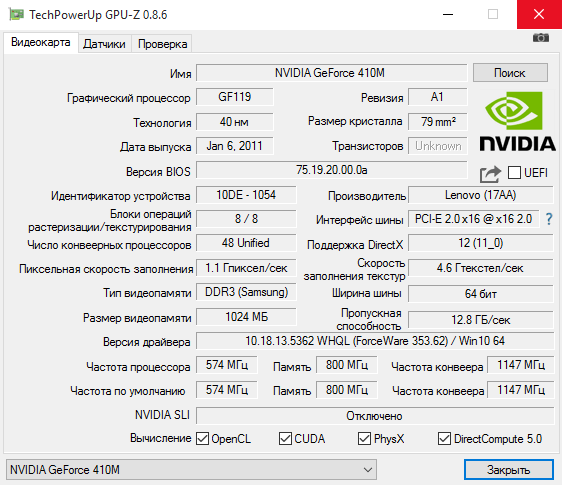
Task: Click the Unknown transistors field
Action: (x=438, y=146)
